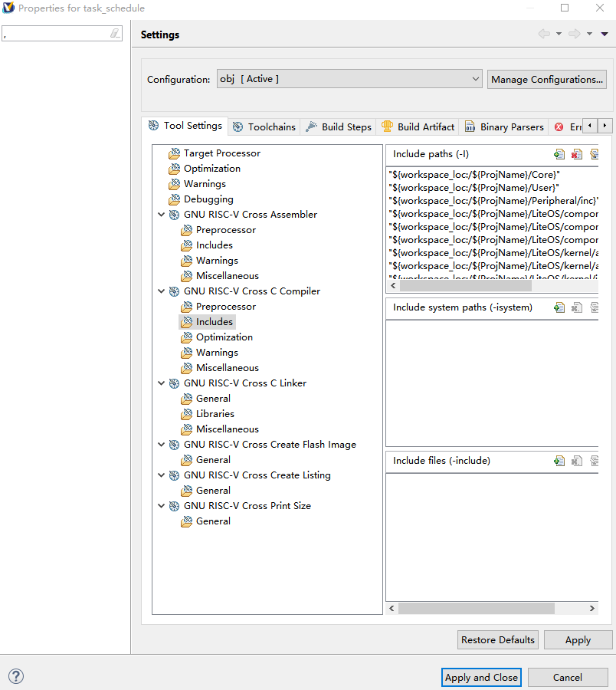The height and width of the screenshot is (690, 616).
Task: Clear the filter text with eraser icon
Action: pyautogui.click(x=115, y=34)
